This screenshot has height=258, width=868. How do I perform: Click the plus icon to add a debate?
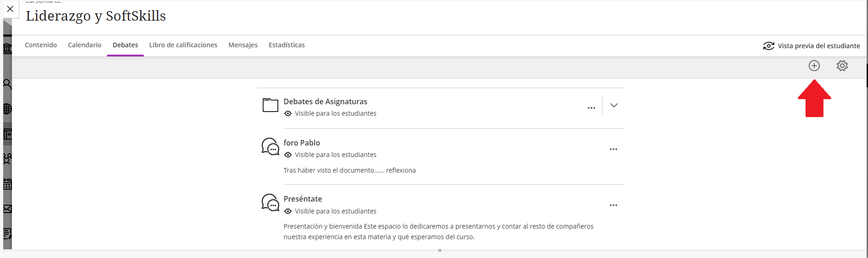pyautogui.click(x=814, y=66)
